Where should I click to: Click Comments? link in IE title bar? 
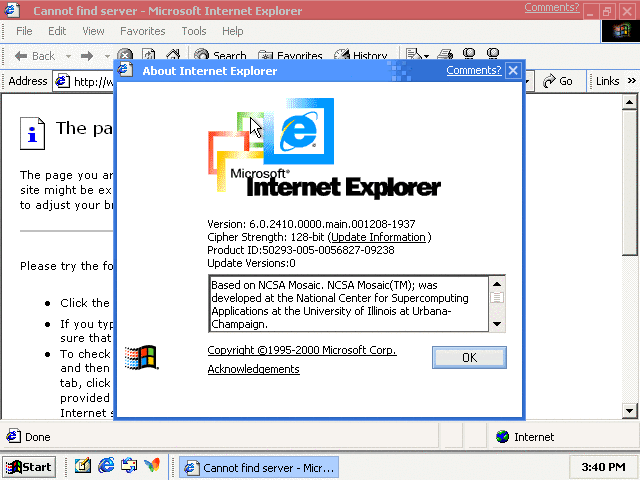click(551, 8)
